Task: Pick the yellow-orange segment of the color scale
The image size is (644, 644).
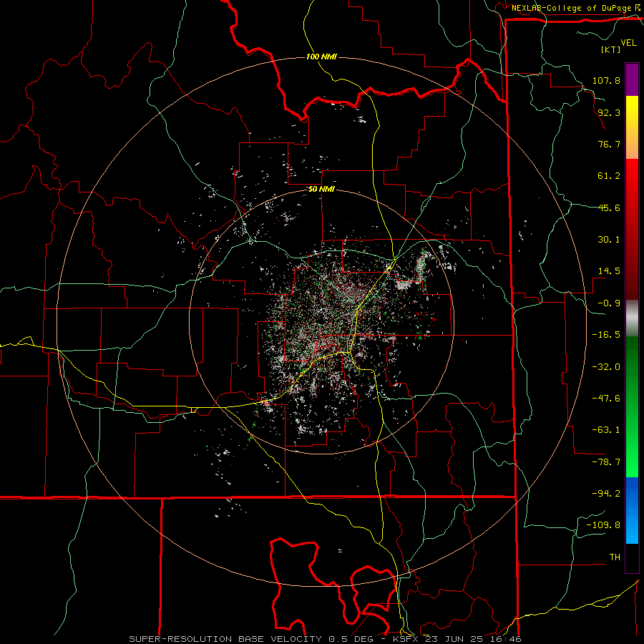Action: coord(632,127)
